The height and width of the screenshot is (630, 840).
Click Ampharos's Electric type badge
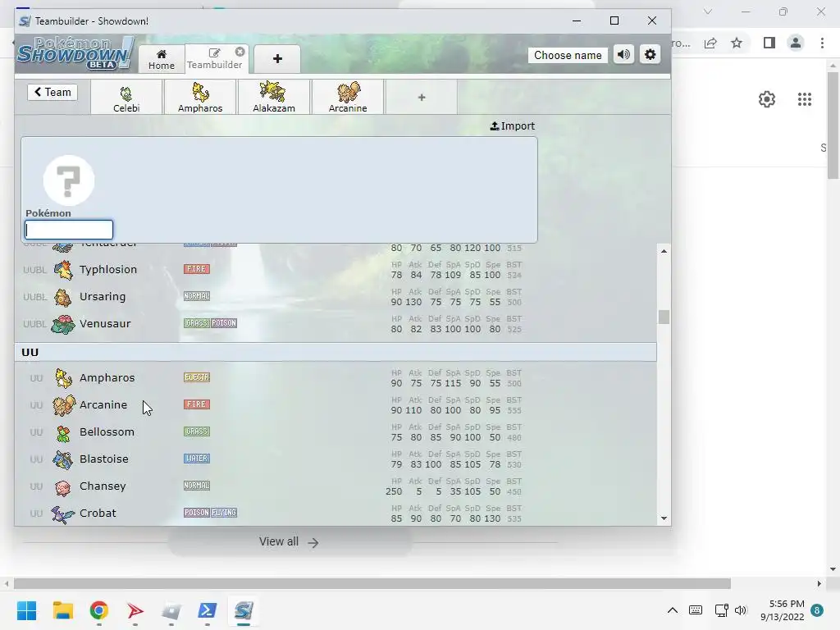(x=197, y=377)
